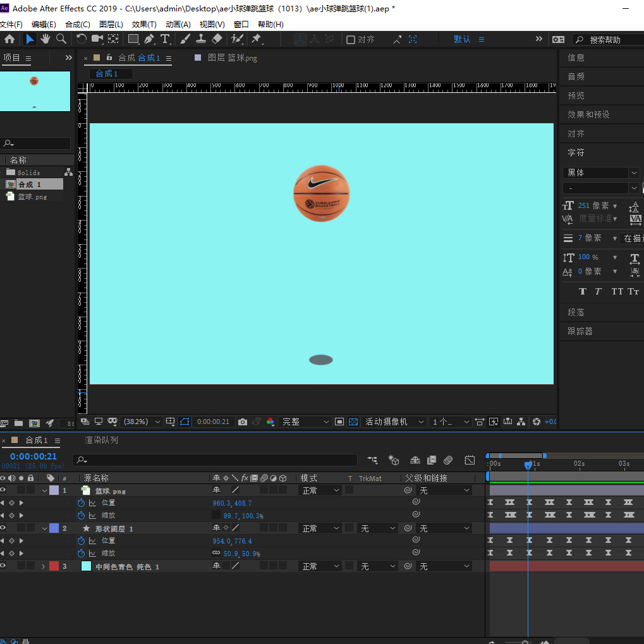Open the 效果(T) menu
Viewport: 644px width, 644px height.
pyautogui.click(x=144, y=25)
